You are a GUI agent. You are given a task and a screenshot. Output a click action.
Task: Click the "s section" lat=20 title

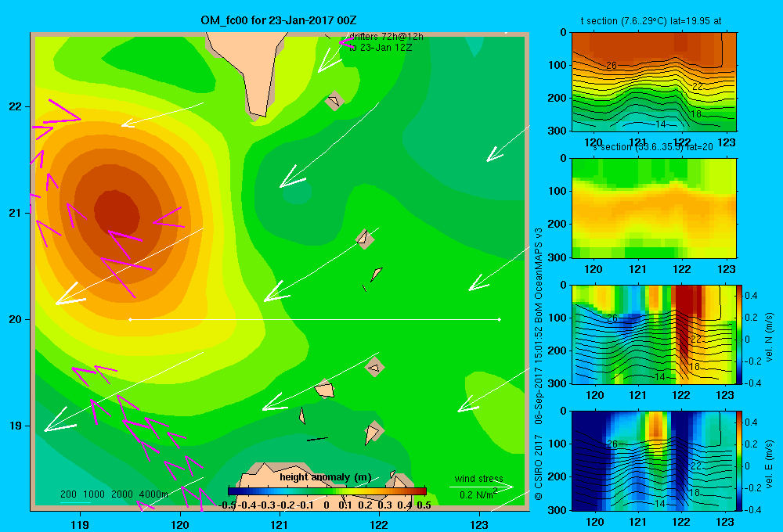[x=653, y=147]
